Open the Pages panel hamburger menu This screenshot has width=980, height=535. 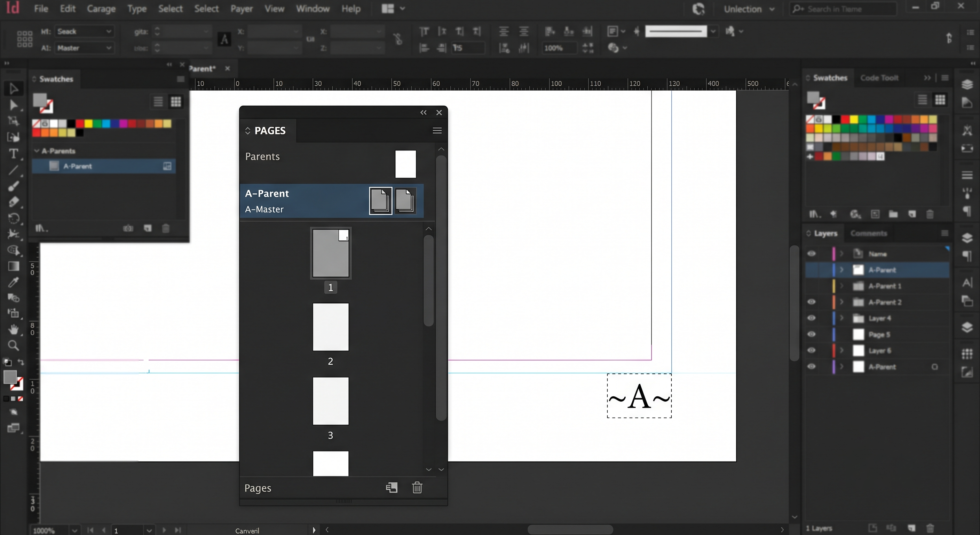pyautogui.click(x=437, y=131)
